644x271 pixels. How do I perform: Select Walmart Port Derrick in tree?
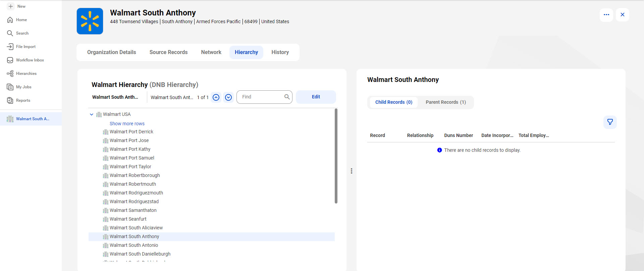[131, 132]
